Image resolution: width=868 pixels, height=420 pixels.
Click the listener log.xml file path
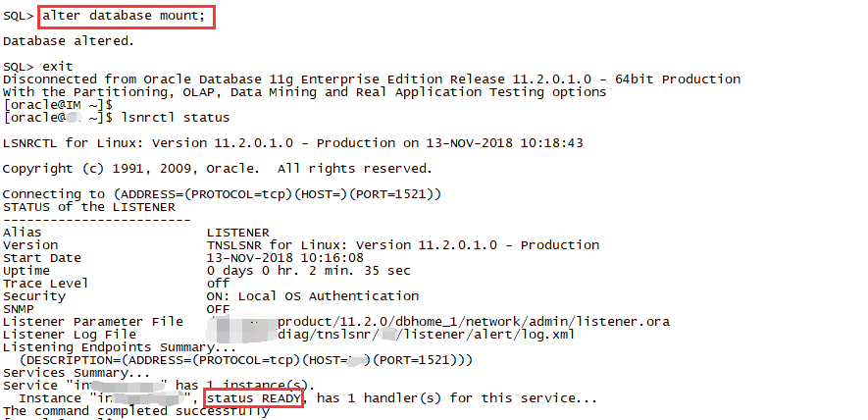coord(390,335)
